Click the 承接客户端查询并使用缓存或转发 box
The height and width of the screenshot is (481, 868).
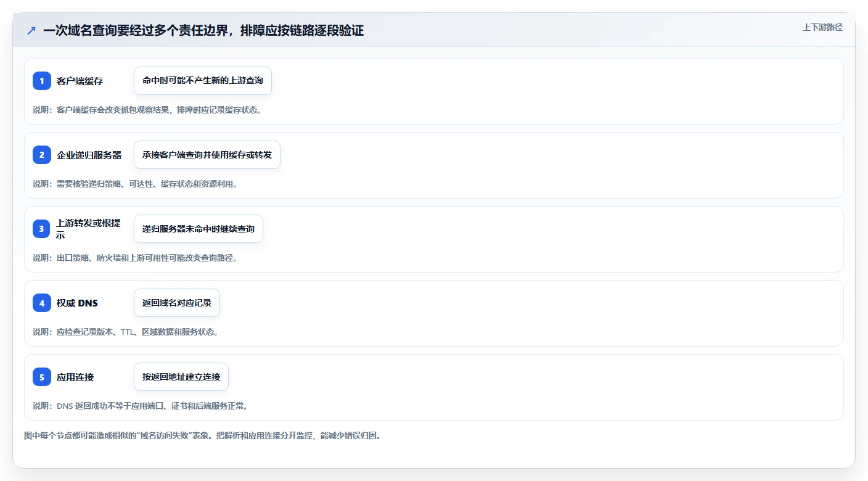coord(207,155)
